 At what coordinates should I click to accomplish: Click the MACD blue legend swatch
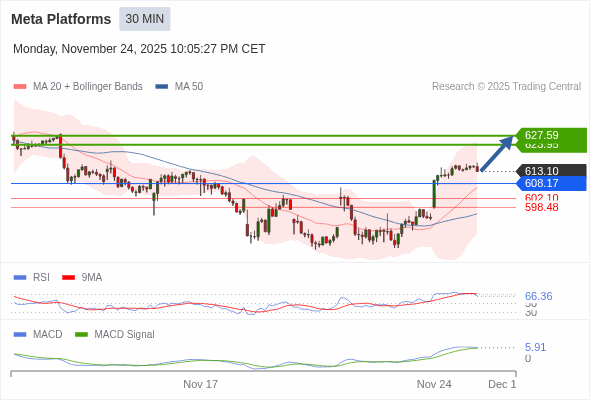[x=20, y=335]
